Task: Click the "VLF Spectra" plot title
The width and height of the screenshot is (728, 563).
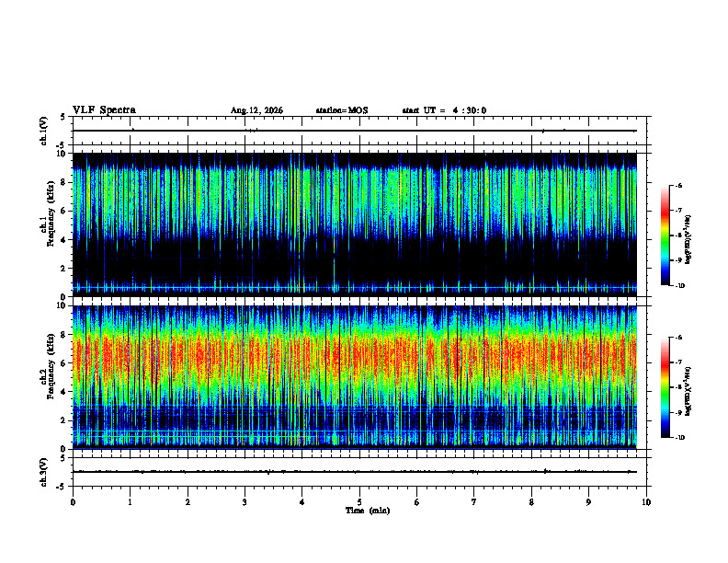Action: [x=104, y=110]
